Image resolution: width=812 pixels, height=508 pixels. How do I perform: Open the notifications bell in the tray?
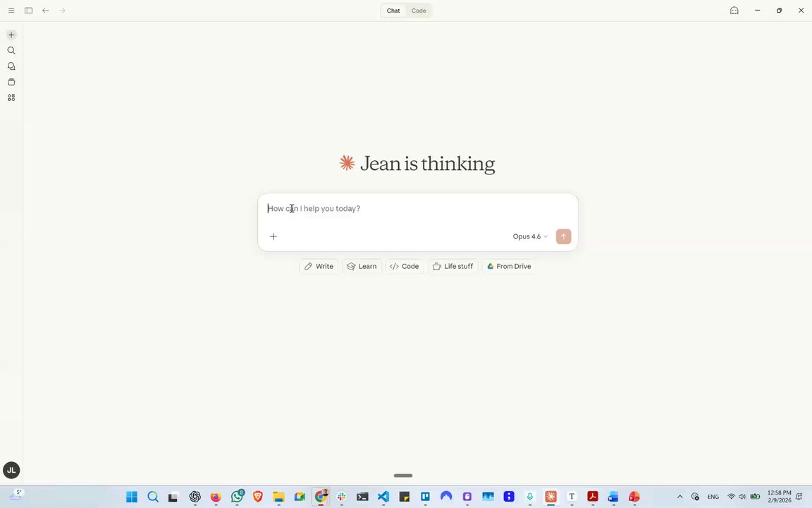coord(799,497)
